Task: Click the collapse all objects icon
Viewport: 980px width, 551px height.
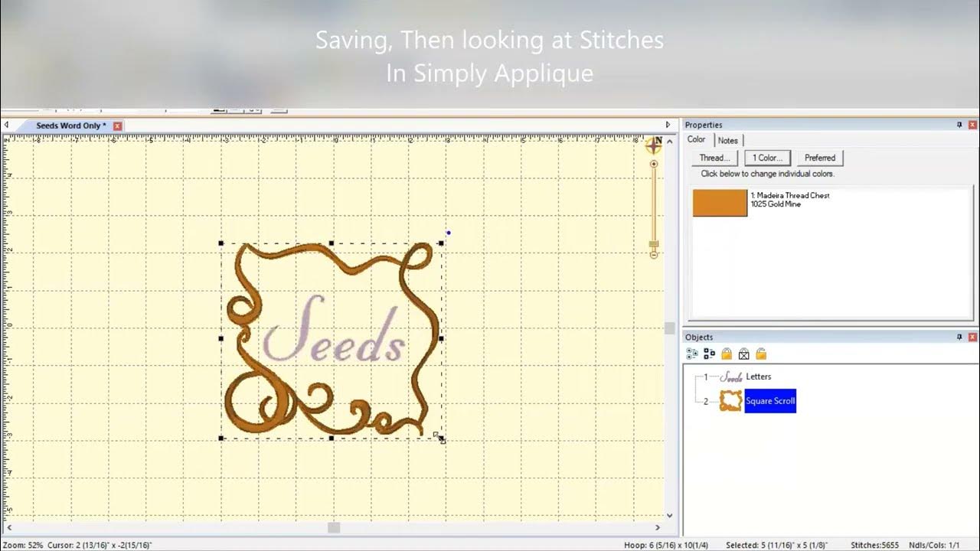Action: (x=709, y=354)
